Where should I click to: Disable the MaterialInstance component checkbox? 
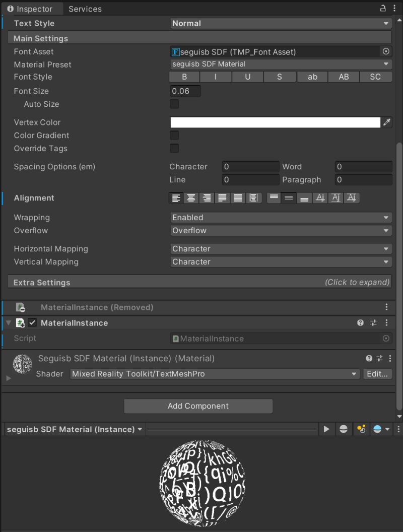point(33,322)
